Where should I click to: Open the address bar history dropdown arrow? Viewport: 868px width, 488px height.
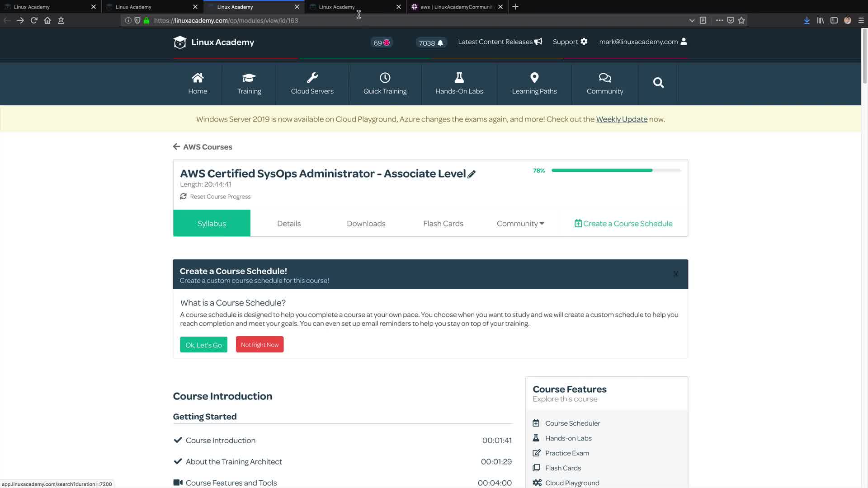click(691, 20)
